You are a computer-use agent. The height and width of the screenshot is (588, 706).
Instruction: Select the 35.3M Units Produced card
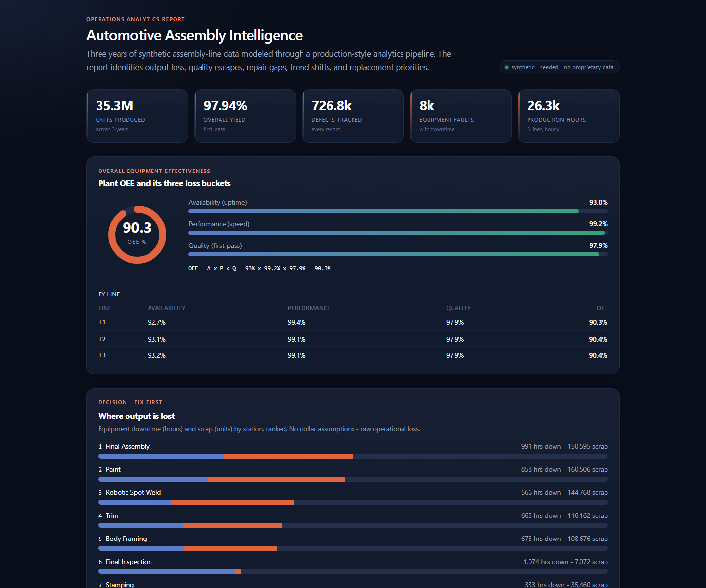(137, 116)
